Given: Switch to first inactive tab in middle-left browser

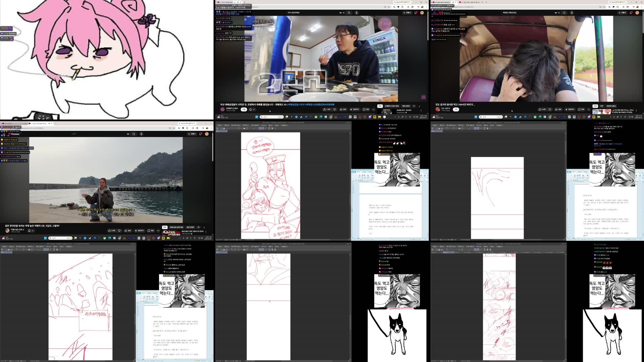Looking at the screenshot, I should coord(13,123).
